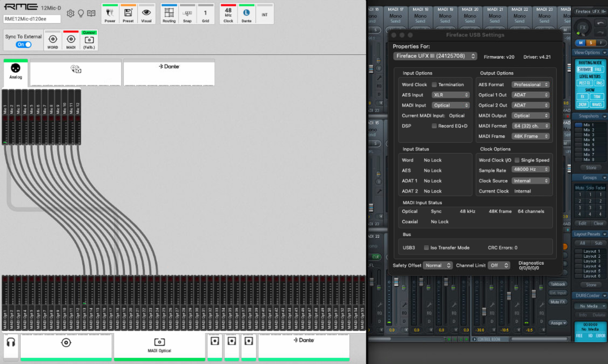Click the undo arrow in TotalMix

(600, 23)
